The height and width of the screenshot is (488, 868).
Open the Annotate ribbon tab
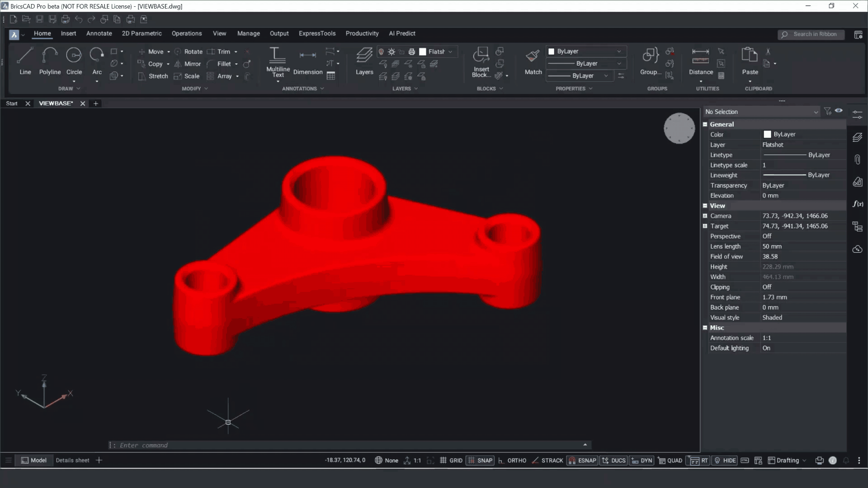coord(99,33)
